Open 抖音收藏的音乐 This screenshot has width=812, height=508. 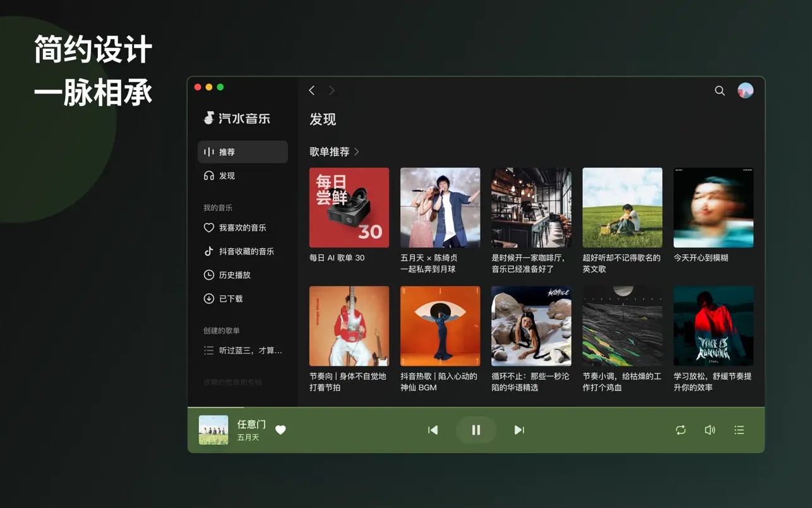(242, 251)
